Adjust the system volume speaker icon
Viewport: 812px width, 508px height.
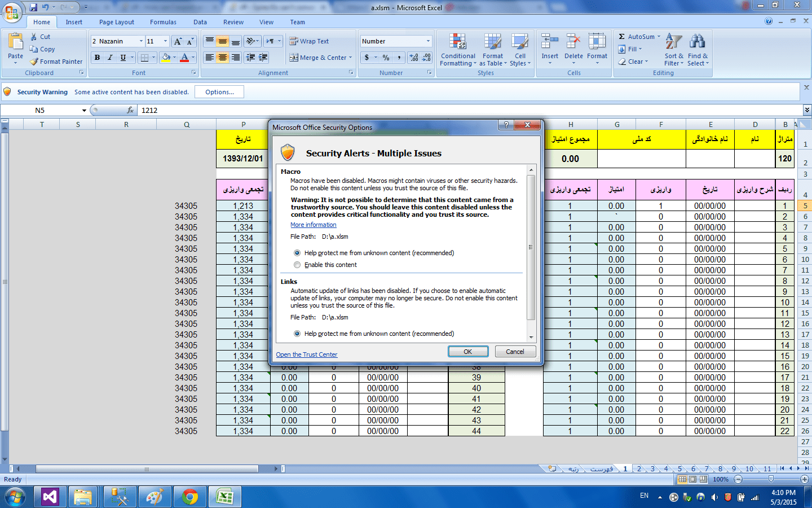pos(714,497)
